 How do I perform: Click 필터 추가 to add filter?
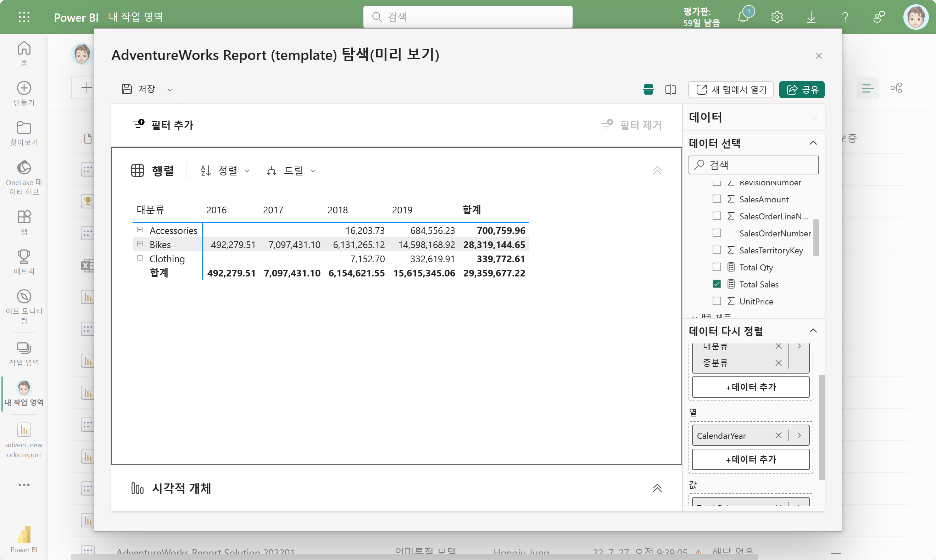click(163, 125)
